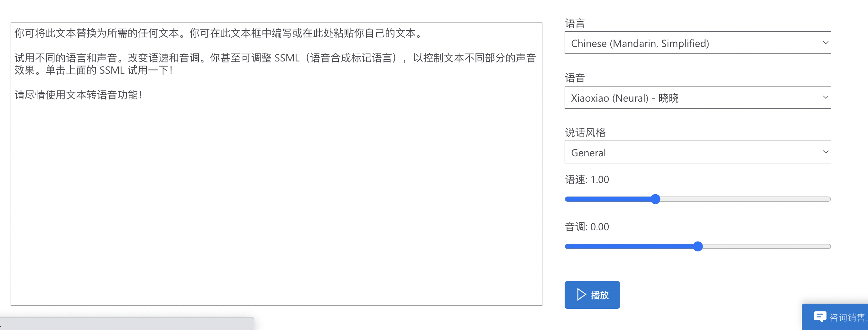Click the 语言 label above the language selector
The image size is (868, 330).
[575, 23]
